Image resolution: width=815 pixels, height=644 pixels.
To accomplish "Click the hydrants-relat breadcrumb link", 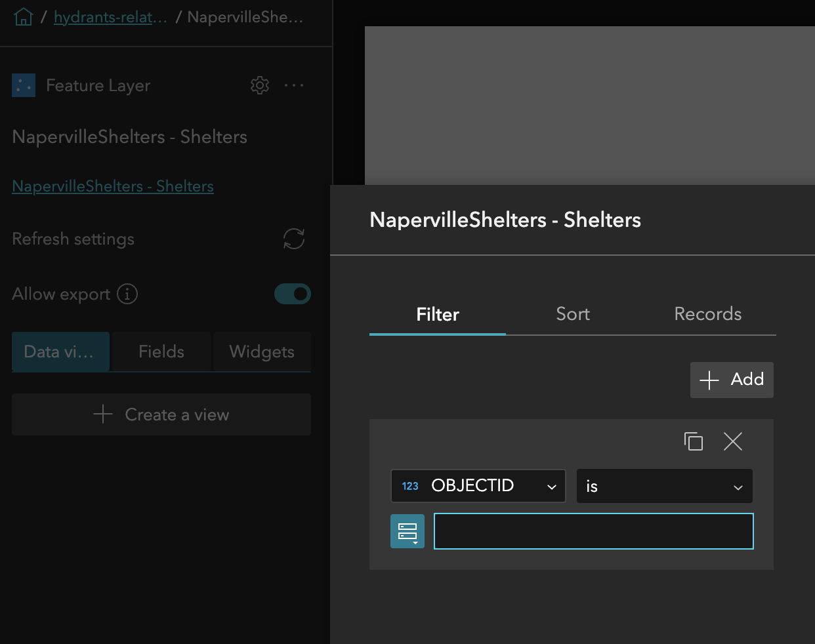I will [x=110, y=16].
